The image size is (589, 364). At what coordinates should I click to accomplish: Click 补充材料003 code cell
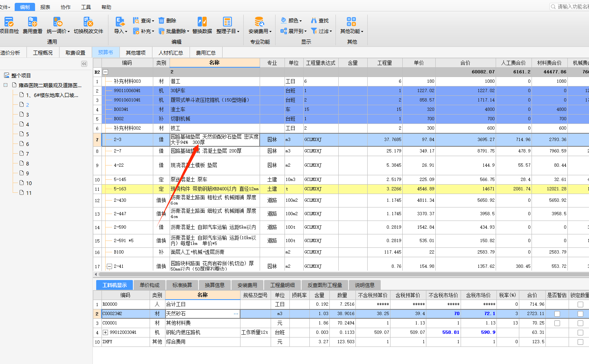point(127,82)
